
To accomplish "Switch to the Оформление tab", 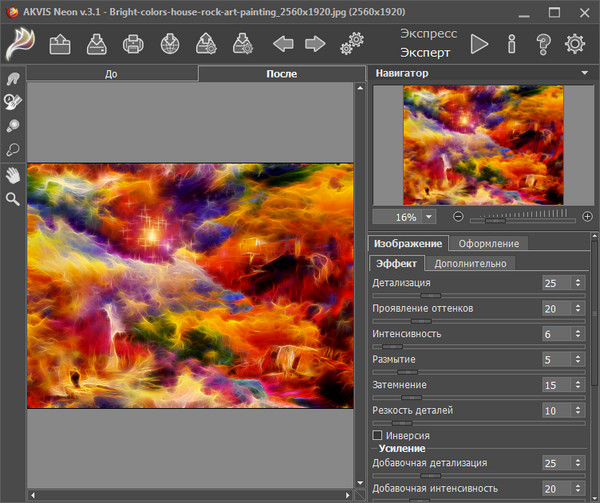I will 488,243.
